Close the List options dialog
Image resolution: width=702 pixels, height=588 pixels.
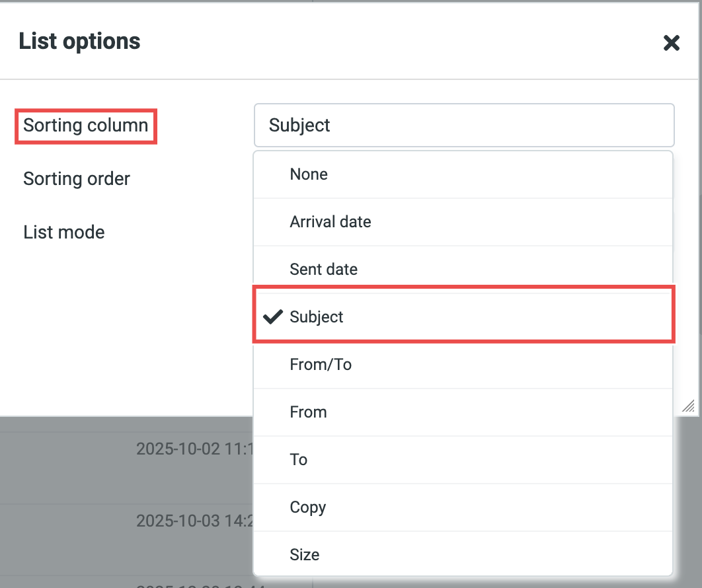click(x=671, y=44)
